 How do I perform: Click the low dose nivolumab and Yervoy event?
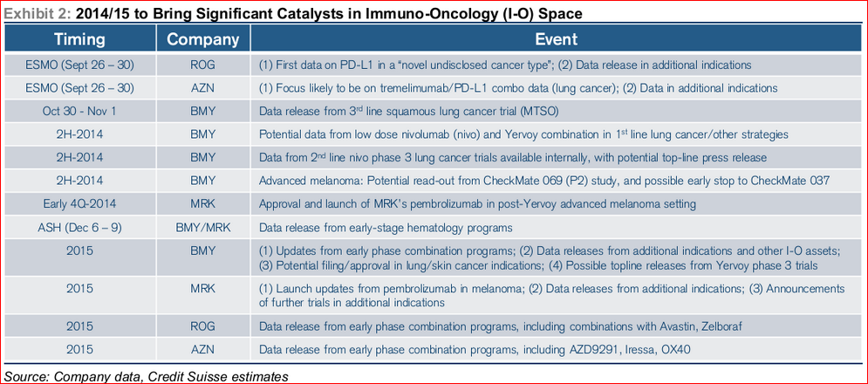[523, 134]
